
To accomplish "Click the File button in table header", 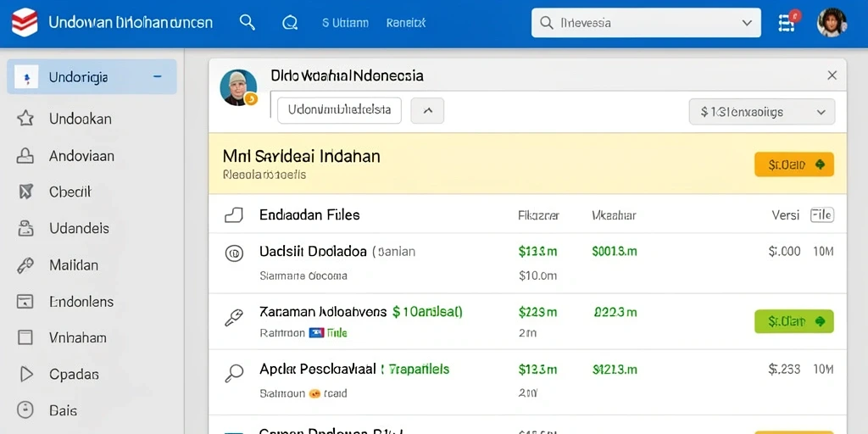I will 822,214.
